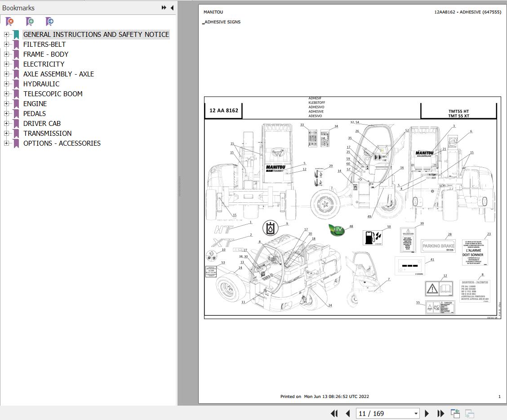Select the HYDRAULIC bookmark
Screen dimensions: 507x420
pos(41,84)
